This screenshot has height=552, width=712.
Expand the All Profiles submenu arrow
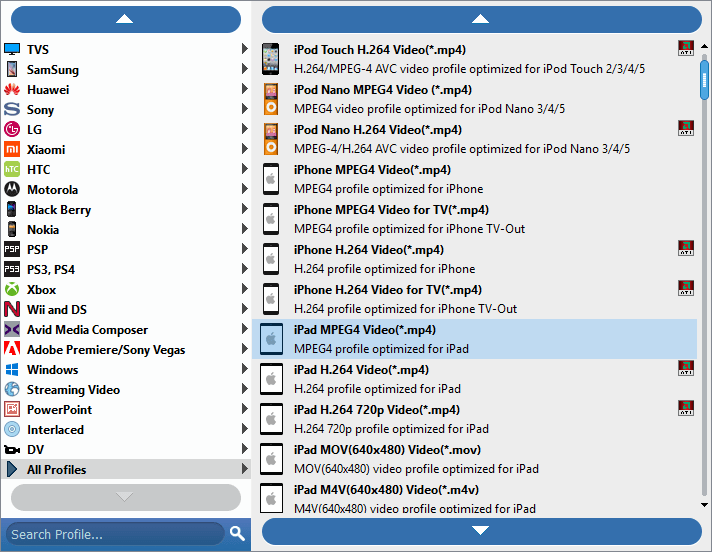point(245,468)
